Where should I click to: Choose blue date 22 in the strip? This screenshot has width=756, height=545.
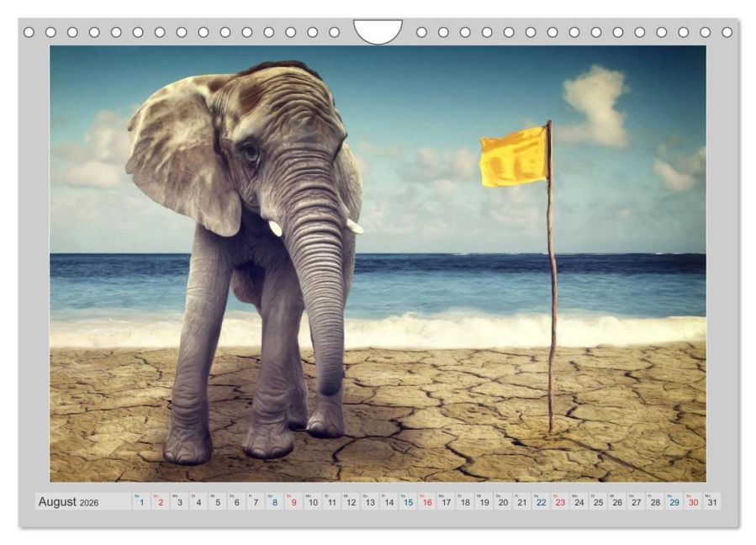pyautogui.click(x=541, y=502)
